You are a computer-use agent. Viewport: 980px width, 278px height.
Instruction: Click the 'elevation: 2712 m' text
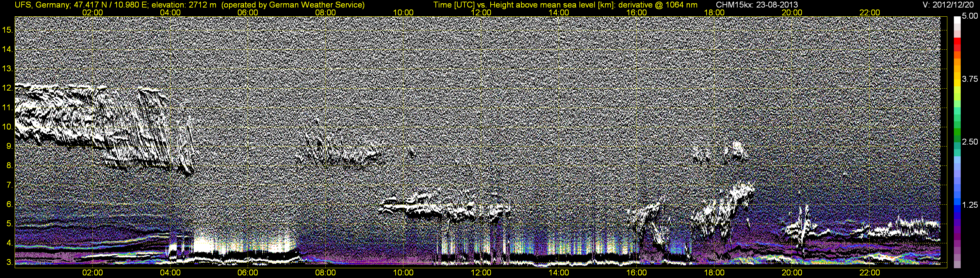pyautogui.click(x=184, y=5)
